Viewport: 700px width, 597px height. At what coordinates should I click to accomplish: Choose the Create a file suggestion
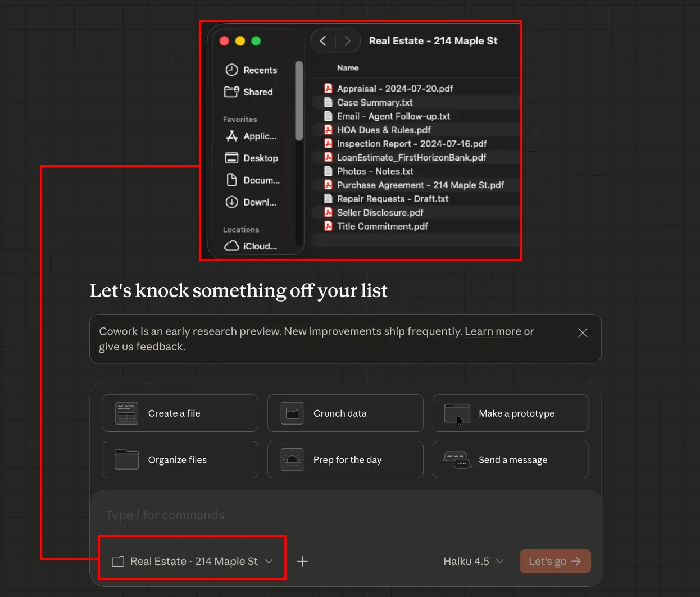pyautogui.click(x=180, y=413)
